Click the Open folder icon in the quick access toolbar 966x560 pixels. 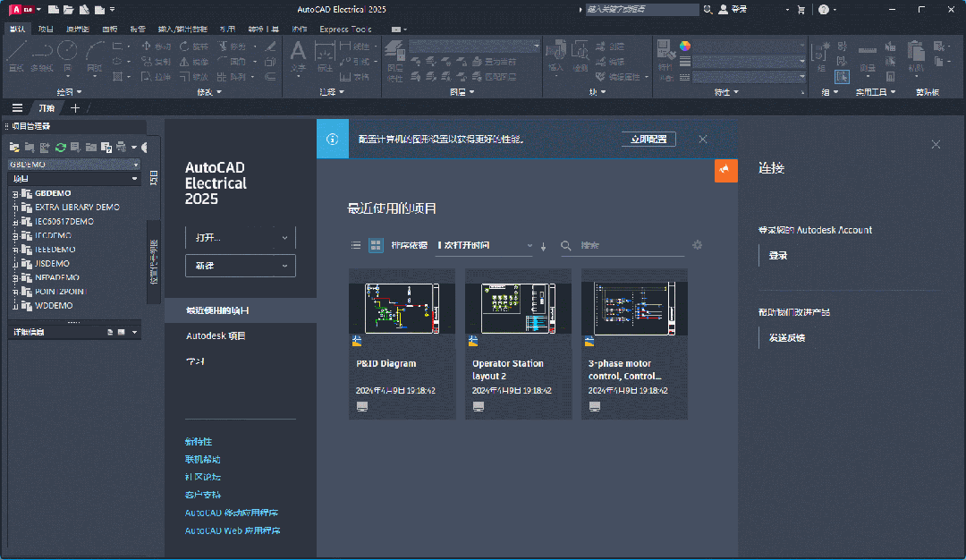[x=68, y=9]
